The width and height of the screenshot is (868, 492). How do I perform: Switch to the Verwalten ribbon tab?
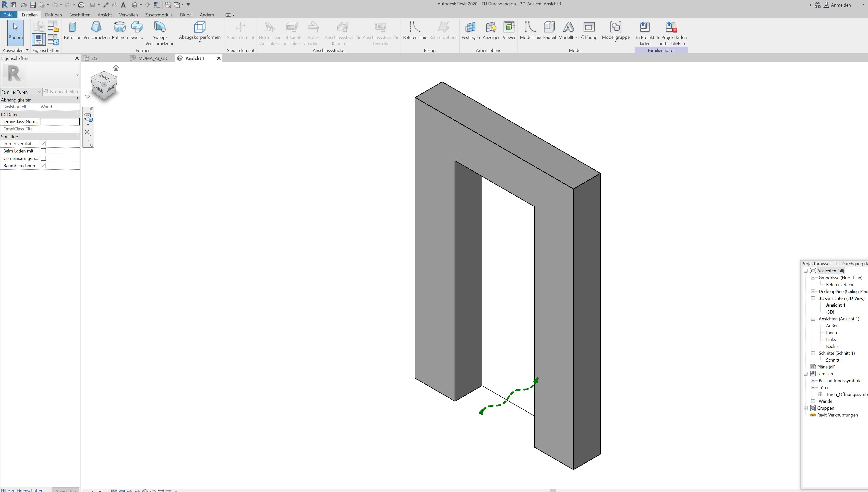tap(128, 15)
